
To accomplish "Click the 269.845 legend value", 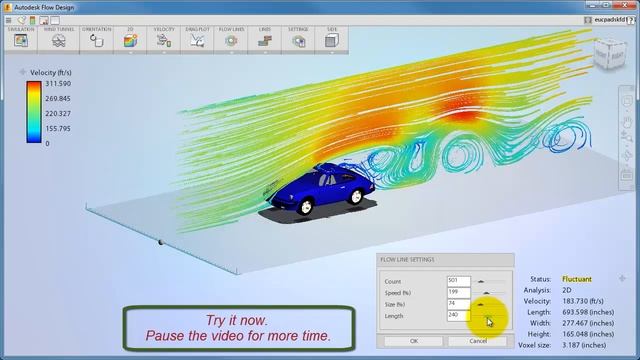I will [58, 98].
